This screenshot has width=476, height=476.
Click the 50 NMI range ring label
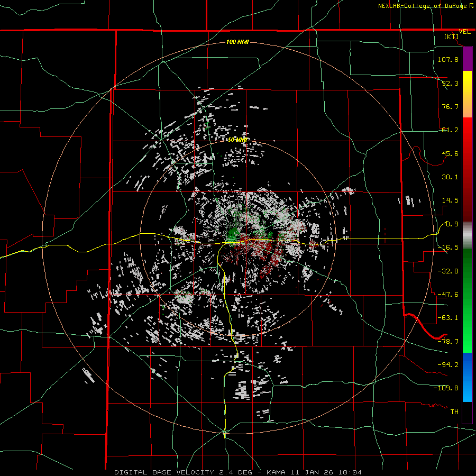tap(237, 140)
